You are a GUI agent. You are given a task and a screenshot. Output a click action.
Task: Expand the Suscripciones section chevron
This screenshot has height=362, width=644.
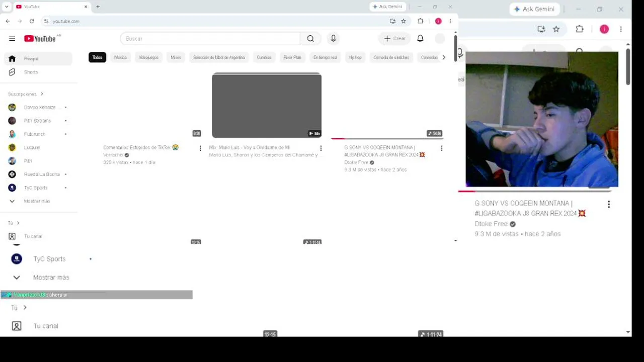(42, 94)
